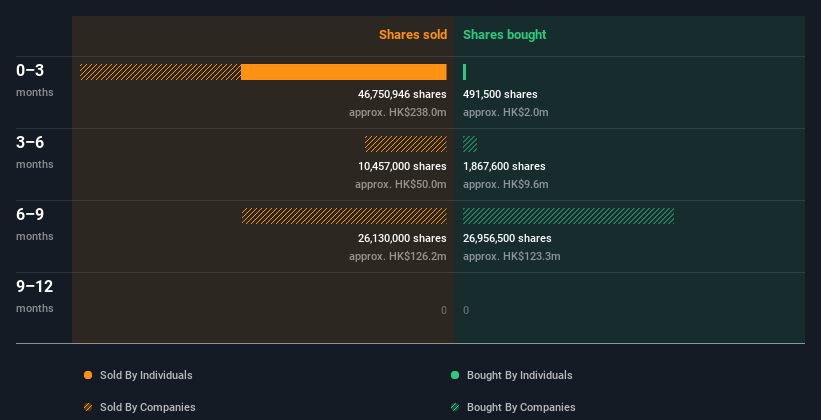Click the hatched orange 6–9 months sold bar
This screenshot has height=420, width=821.
[x=345, y=216]
